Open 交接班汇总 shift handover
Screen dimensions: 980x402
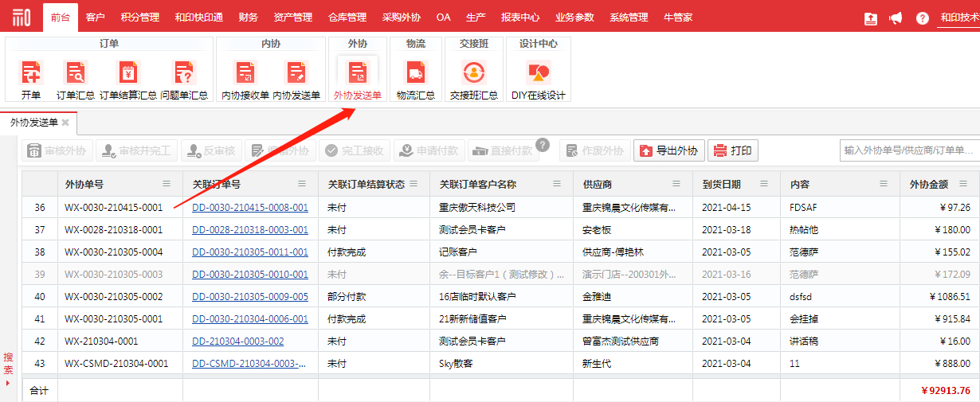[474, 75]
